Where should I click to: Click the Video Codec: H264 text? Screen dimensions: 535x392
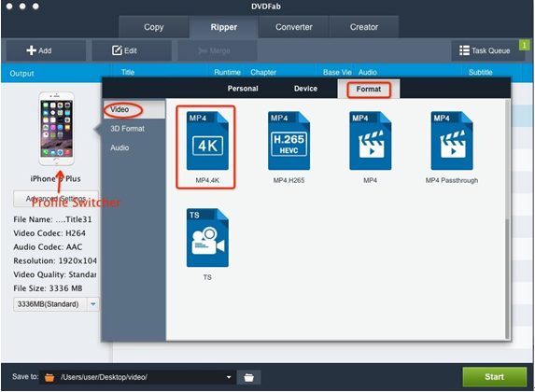point(49,233)
